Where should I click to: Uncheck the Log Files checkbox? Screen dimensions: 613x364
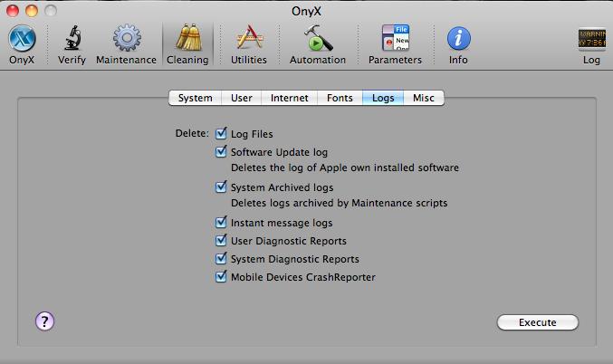(x=221, y=133)
